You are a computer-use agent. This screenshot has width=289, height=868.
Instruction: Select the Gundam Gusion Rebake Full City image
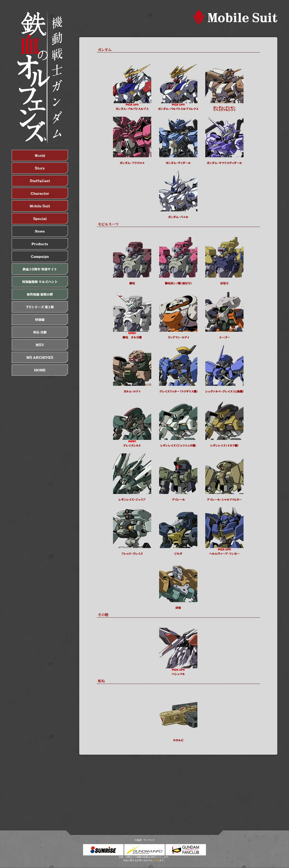pos(224,84)
